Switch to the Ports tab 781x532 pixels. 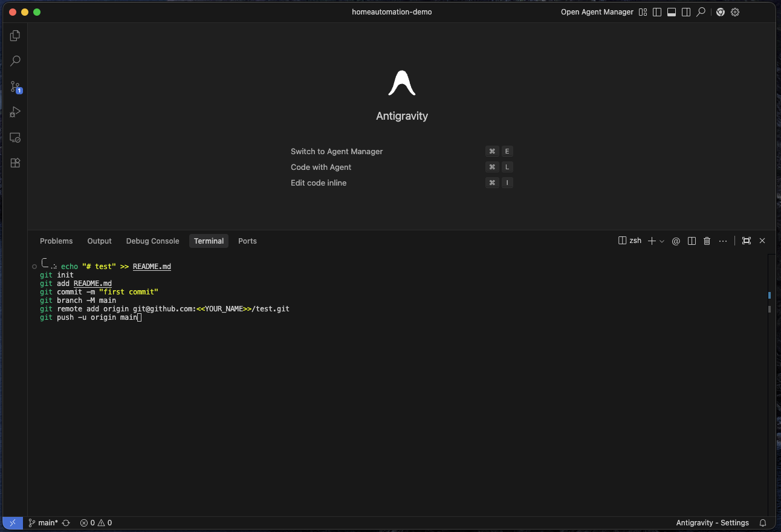pyautogui.click(x=247, y=241)
